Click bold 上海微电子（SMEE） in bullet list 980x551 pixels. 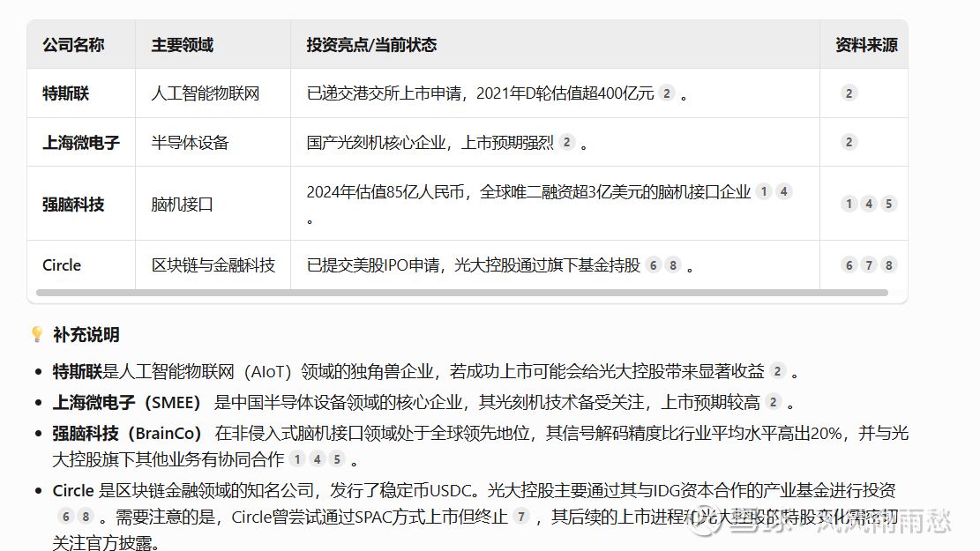point(127,402)
